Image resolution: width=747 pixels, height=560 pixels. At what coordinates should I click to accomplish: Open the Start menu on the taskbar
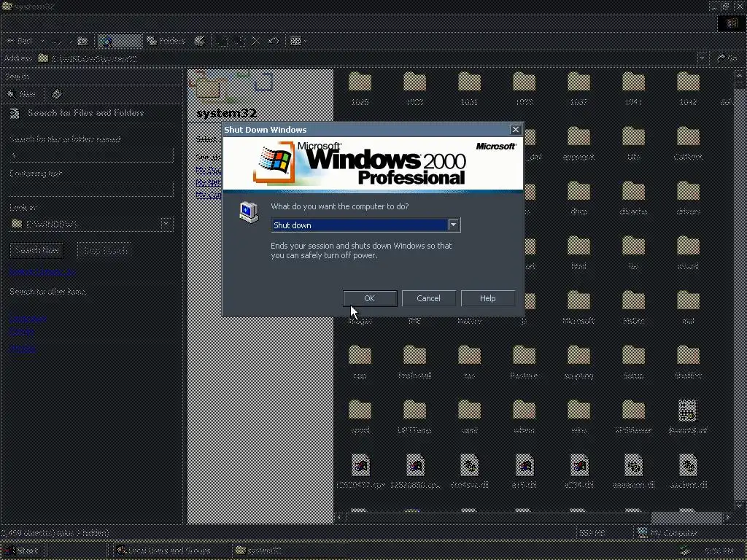[x=21, y=551]
